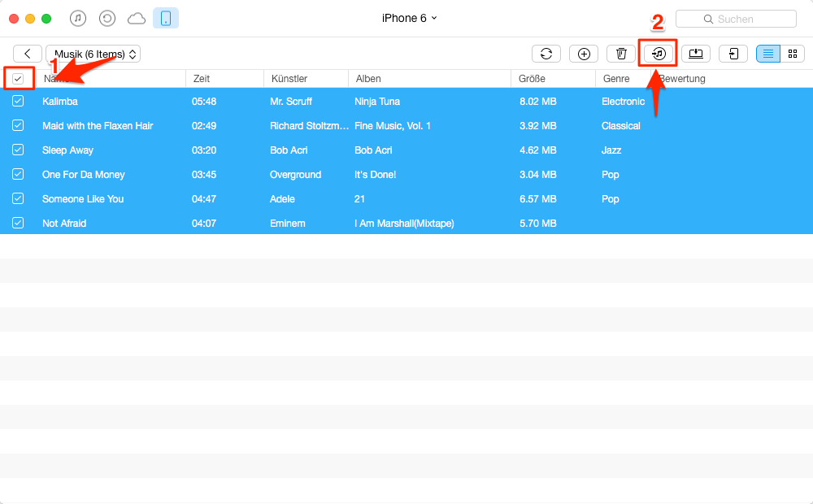Viewport: 813px width, 504px height.
Task: Delete selected songs with trash icon
Action: coord(621,54)
